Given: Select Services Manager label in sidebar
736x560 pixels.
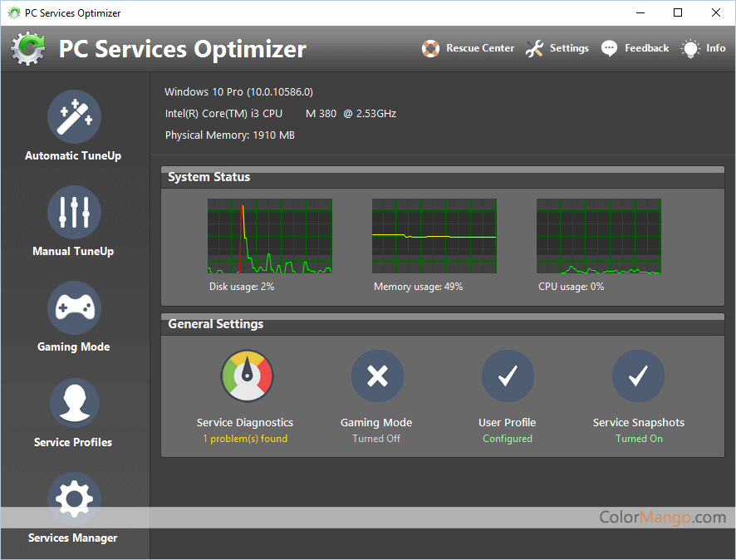Looking at the screenshot, I should coord(73,538).
